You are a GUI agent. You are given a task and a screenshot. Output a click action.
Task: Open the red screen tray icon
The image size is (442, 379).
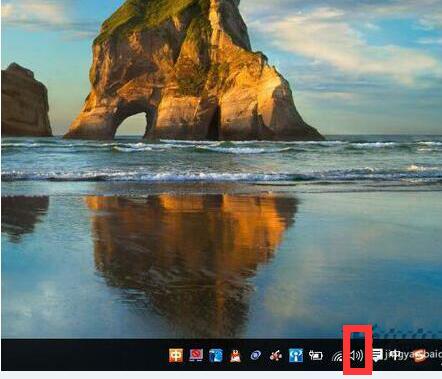(x=196, y=355)
